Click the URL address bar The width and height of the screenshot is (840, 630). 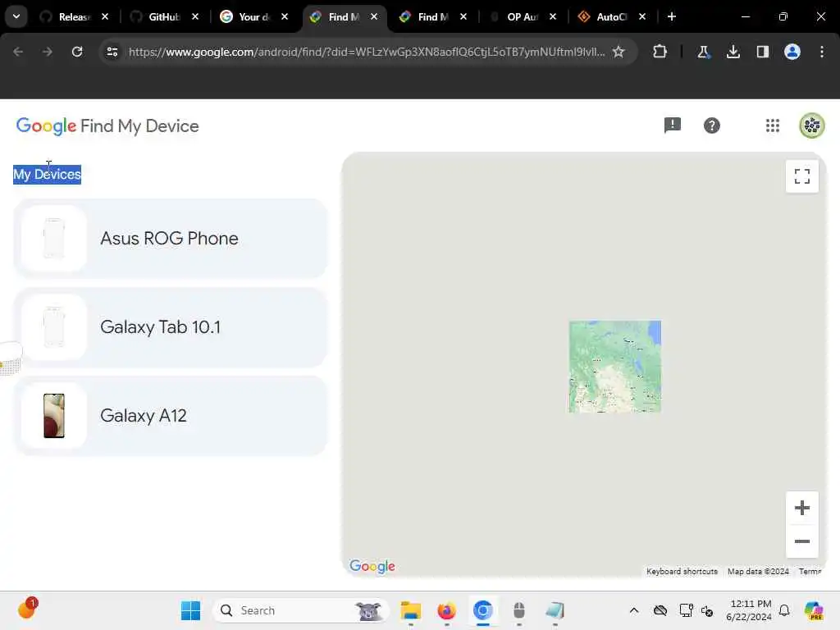coord(367,52)
